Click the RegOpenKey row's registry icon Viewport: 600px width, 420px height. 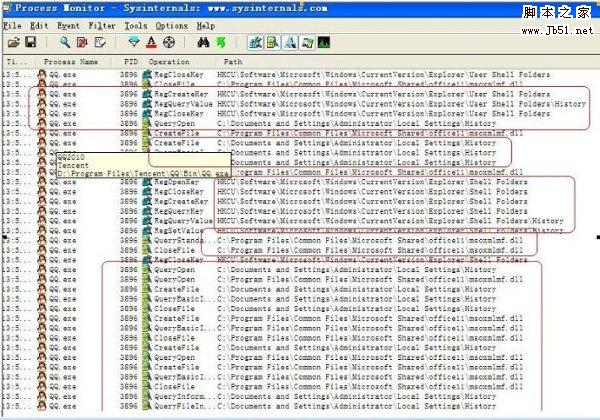pos(147,182)
